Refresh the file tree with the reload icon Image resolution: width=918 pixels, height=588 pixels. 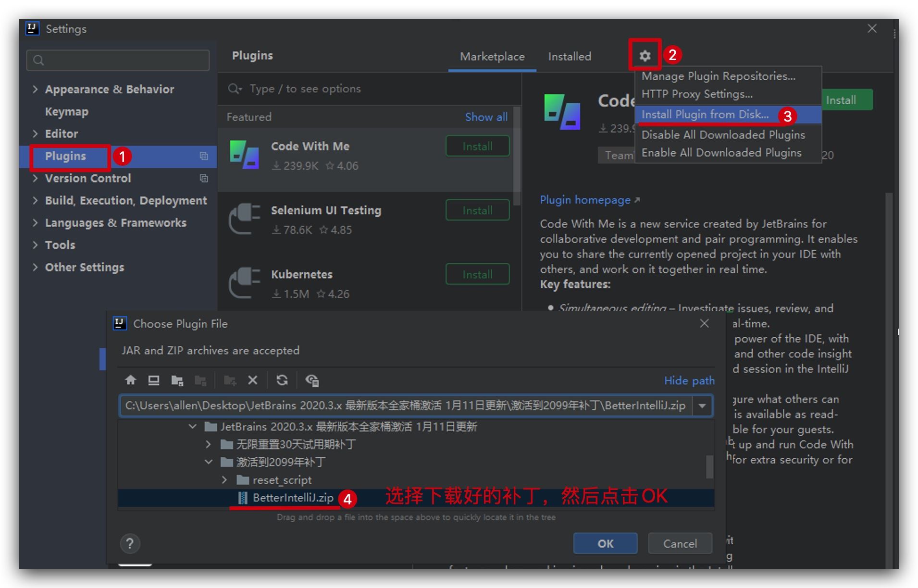click(x=282, y=380)
